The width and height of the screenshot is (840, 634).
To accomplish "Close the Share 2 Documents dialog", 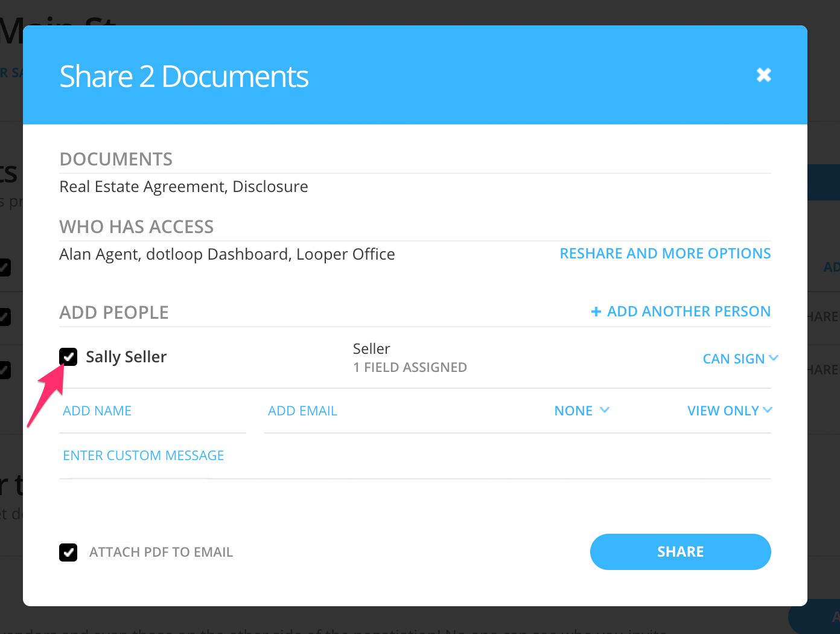I will [763, 74].
